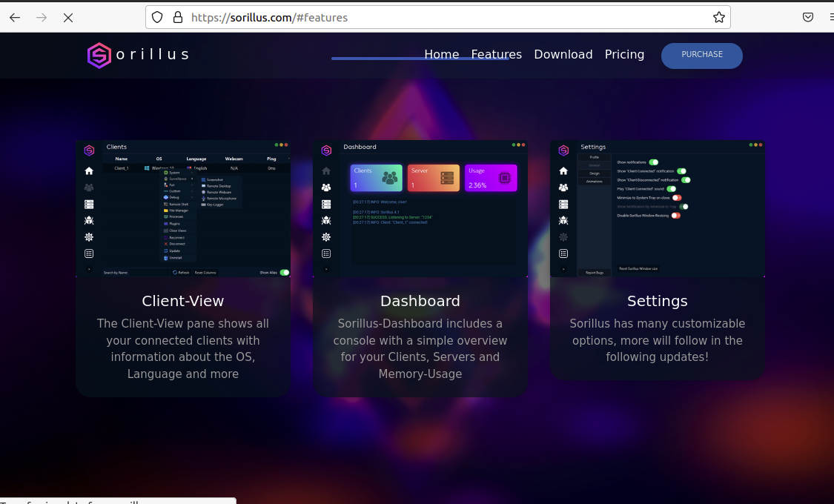Go back using the browser back arrow
Image resolution: width=834 pixels, height=504 pixels.
(15, 18)
